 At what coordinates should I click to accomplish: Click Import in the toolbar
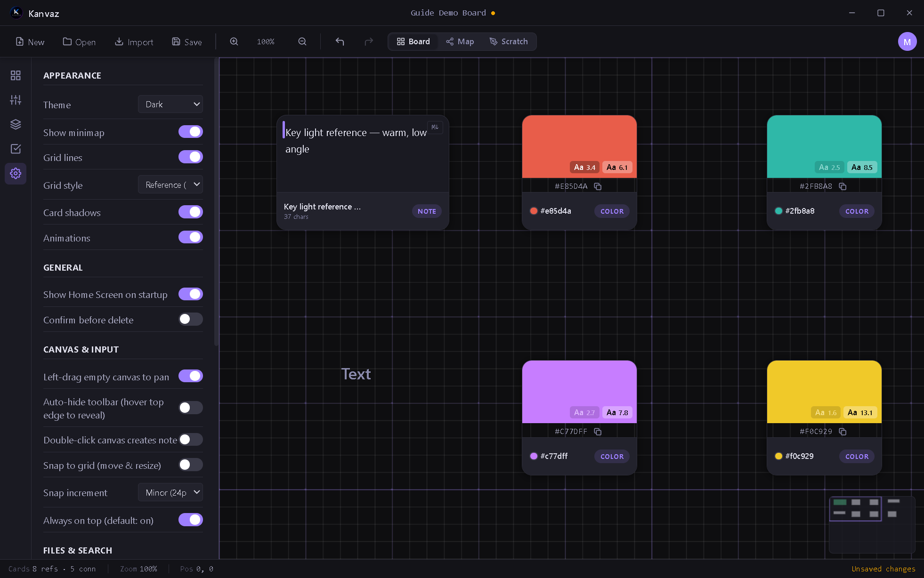(x=134, y=42)
